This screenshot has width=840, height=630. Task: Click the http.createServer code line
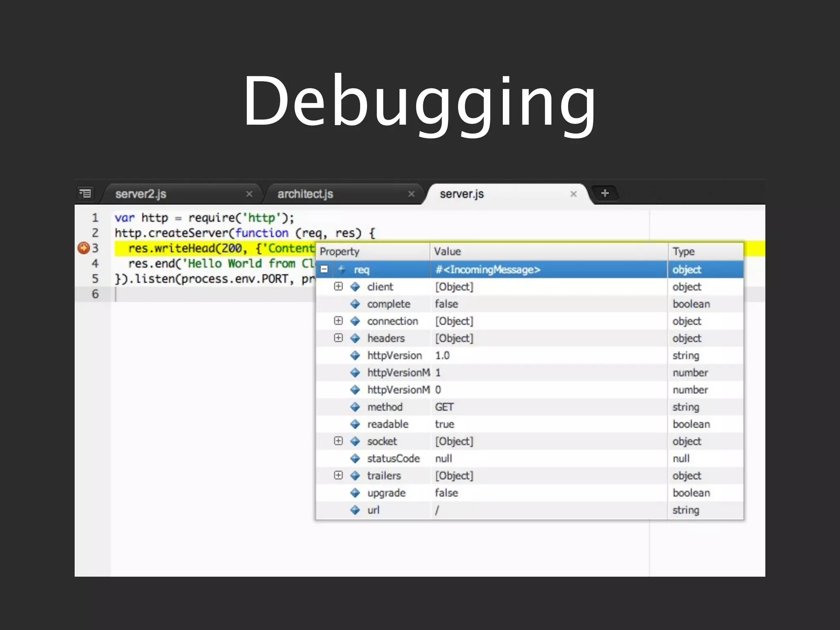pos(245,233)
